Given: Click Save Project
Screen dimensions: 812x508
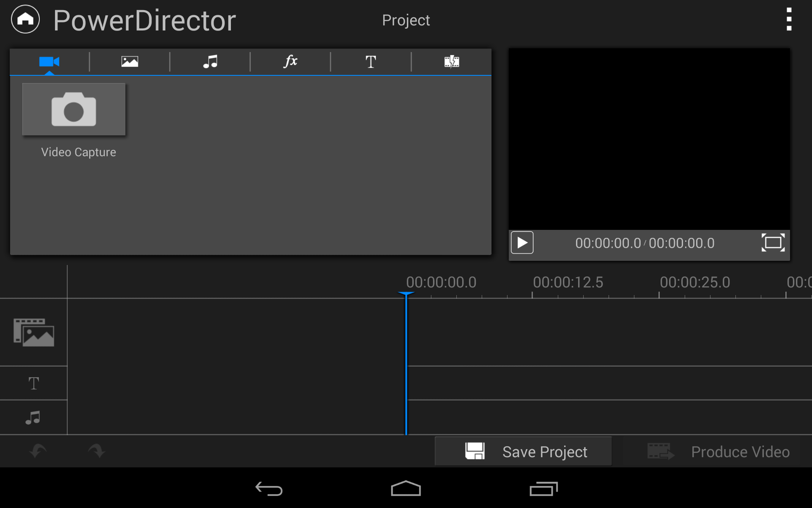Looking at the screenshot, I should coord(523,451).
